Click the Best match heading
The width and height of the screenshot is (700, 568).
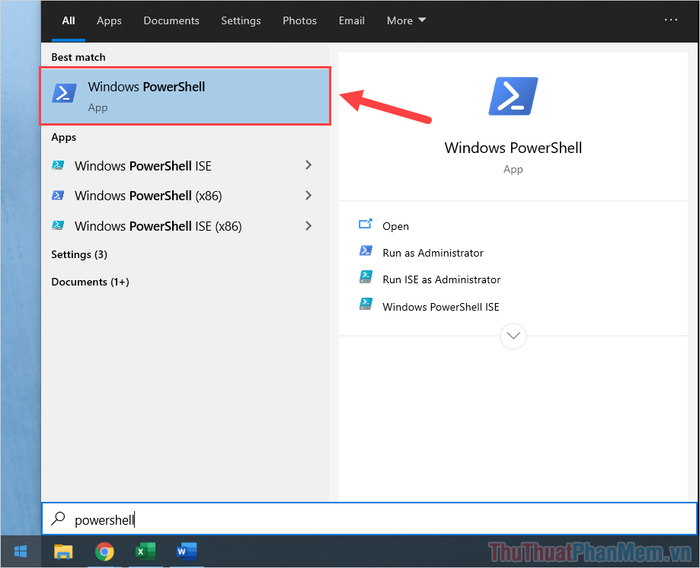78,57
